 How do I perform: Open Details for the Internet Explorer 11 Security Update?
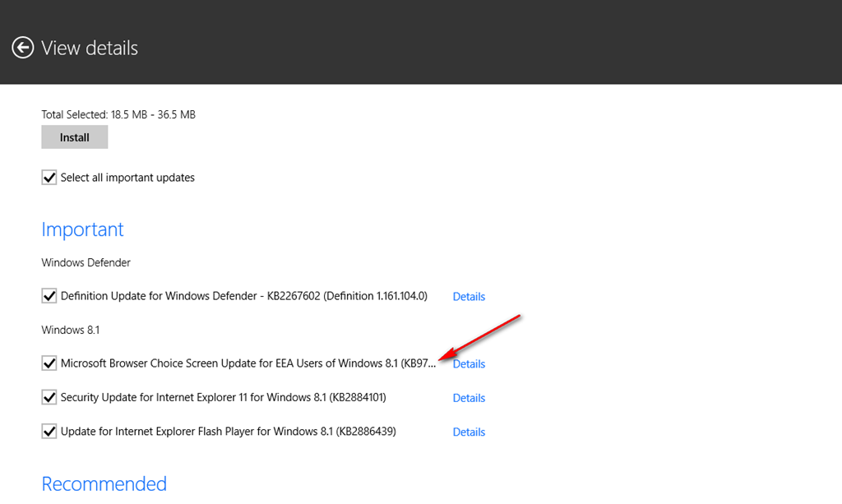point(469,398)
